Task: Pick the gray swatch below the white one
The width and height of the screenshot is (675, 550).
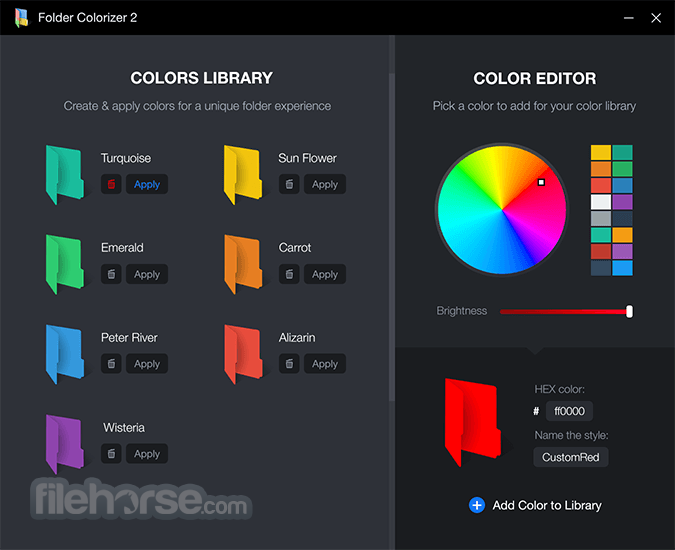Action: (601, 218)
